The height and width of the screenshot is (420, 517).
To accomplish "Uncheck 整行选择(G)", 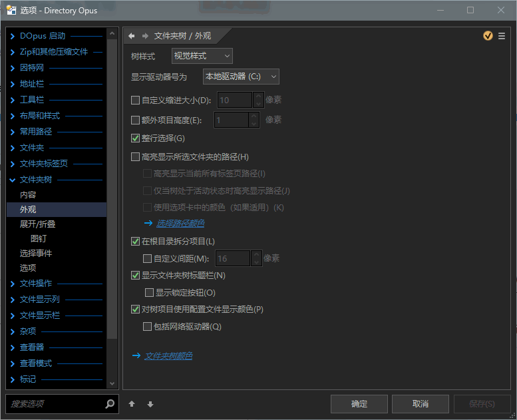I will point(135,138).
